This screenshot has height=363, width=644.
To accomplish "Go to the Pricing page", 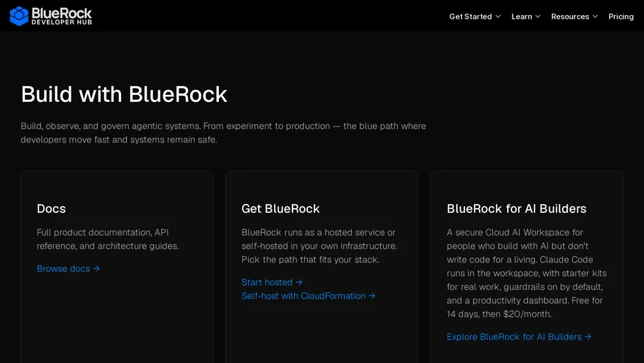I will pyautogui.click(x=621, y=17).
